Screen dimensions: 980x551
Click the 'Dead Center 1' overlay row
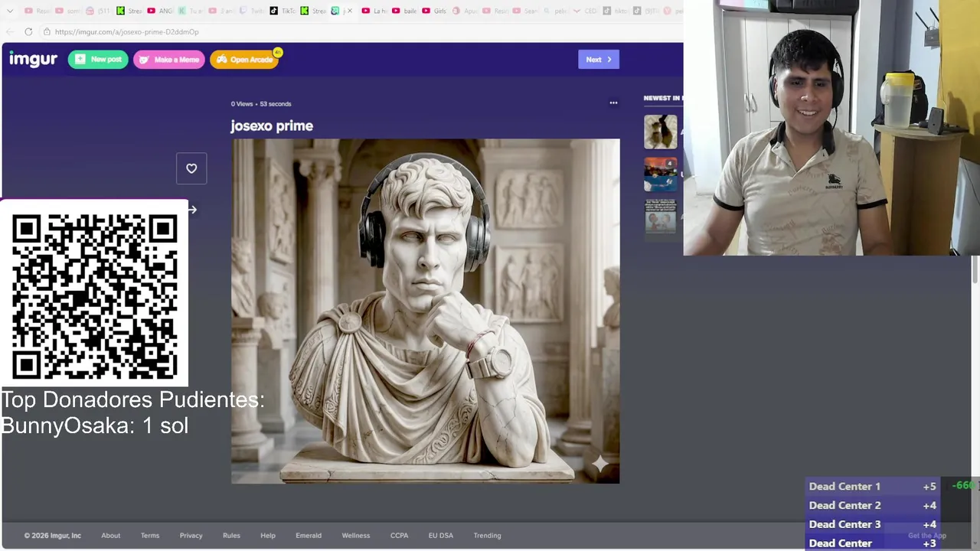(873, 486)
